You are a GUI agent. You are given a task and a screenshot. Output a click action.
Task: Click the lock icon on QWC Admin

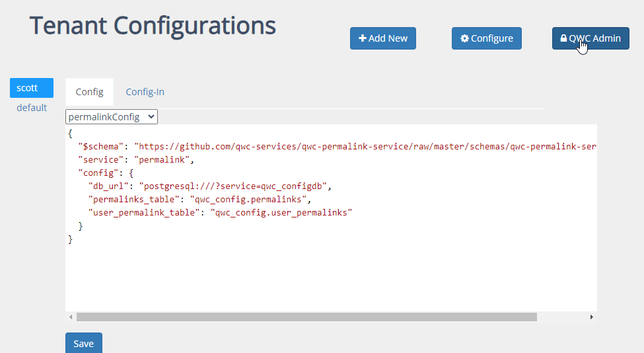click(x=563, y=38)
